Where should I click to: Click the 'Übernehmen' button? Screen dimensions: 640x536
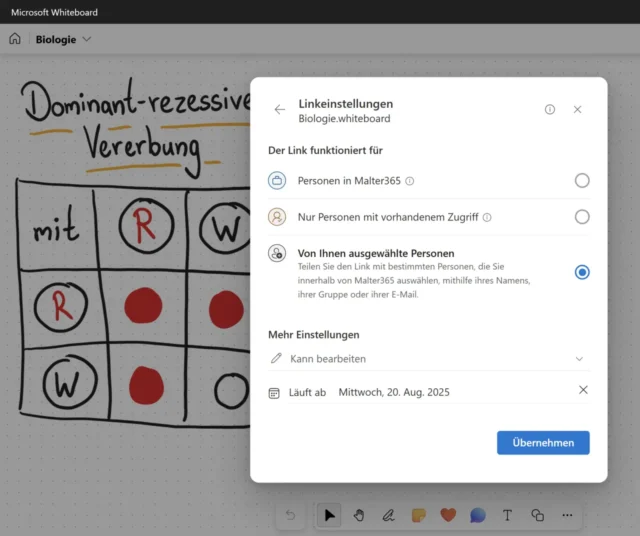543,443
